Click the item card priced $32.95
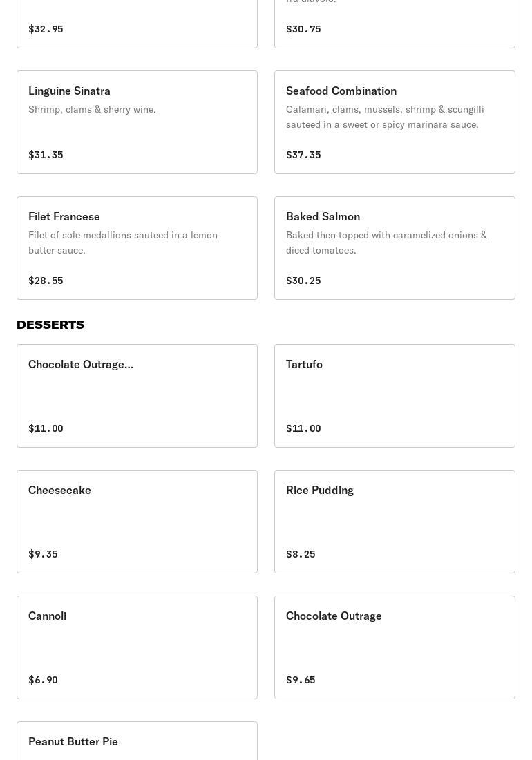This screenshot has width=532, height=760. (137, 24)
